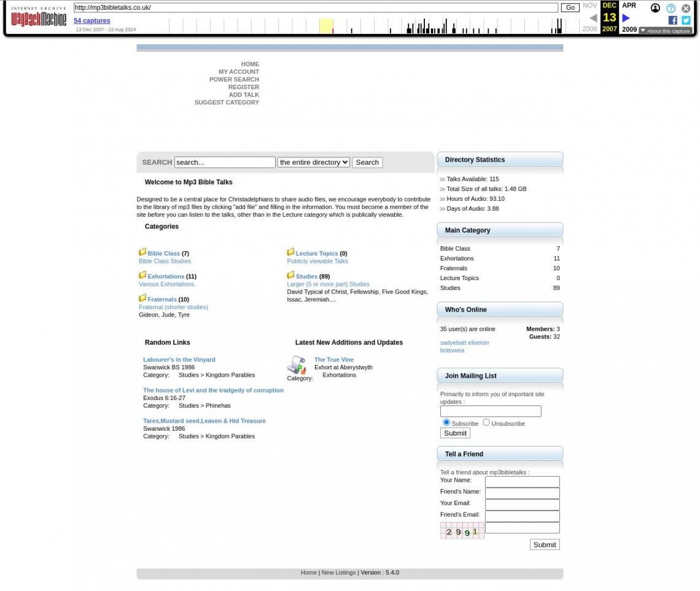Viewport: 700px width, 591px height.
Task: Click the Studies category folder icon
Action: pos(290,275)
